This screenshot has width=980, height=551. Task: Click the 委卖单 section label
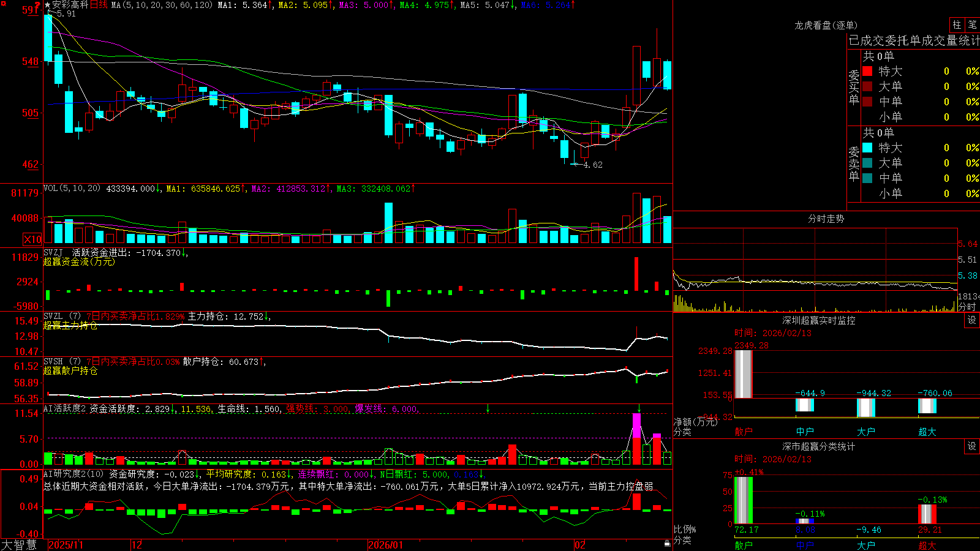pos(854,163)
